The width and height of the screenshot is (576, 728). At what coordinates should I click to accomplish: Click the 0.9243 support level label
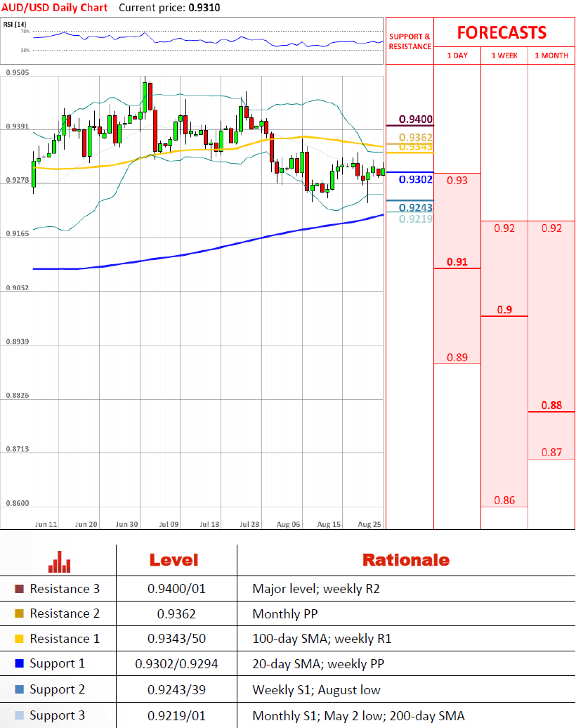[416, 207]
